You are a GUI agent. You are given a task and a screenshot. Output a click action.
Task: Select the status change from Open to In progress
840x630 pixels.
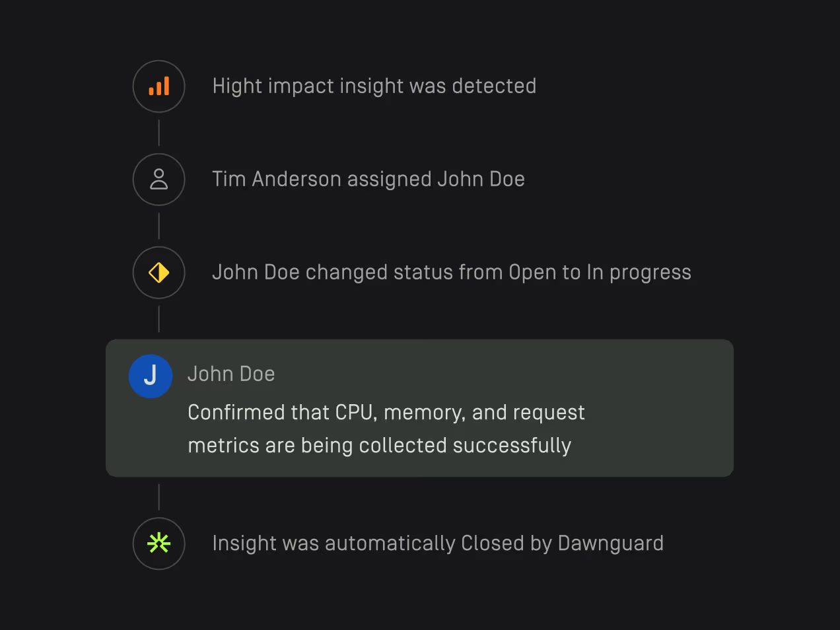tap(452, 272)
